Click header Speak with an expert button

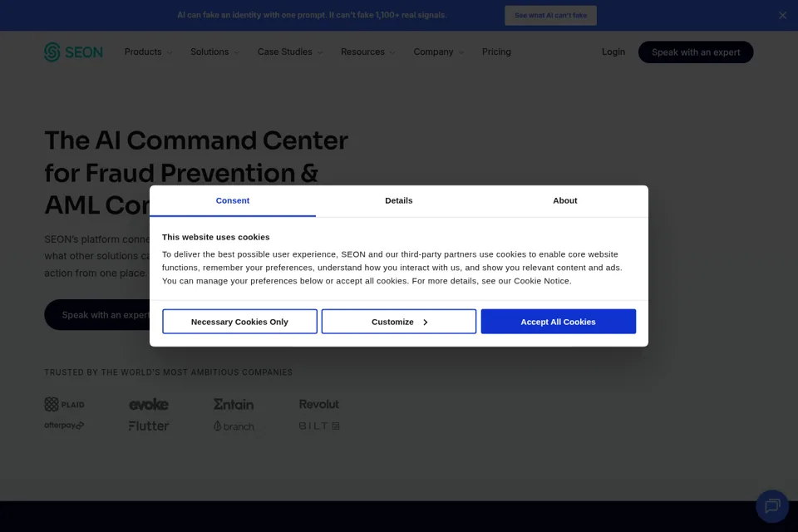tap(696, 52)
